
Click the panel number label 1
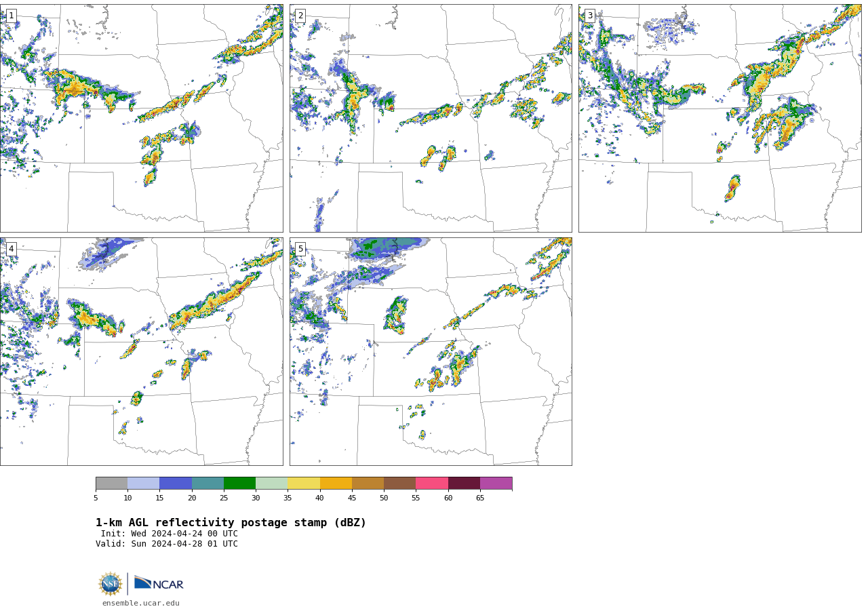click(x=11, y=16)
